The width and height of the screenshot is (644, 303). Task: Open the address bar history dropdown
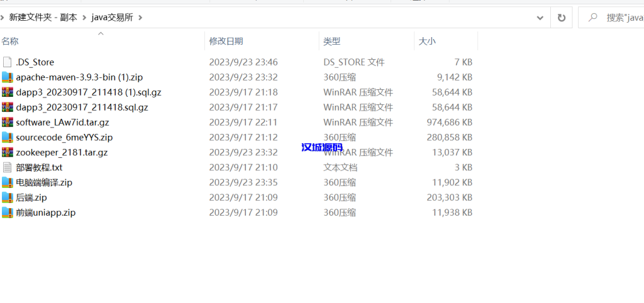pos(540,18)
